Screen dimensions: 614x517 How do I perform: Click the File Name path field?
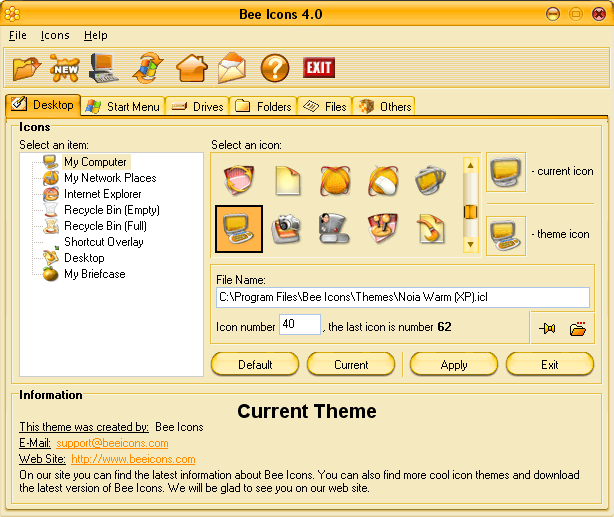pos(403,297)
